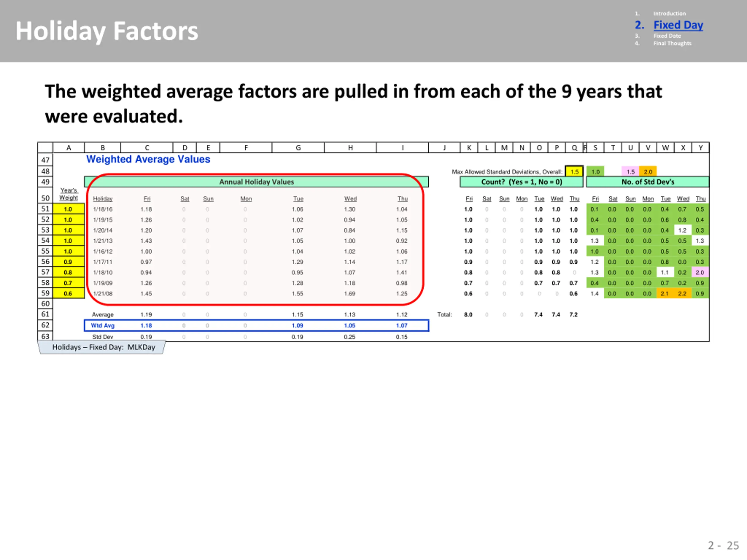This screenshot has width=747, height=560.
Task: Click the Thu value 1.41 for 1/18/10
Action: tap(402, 272)
